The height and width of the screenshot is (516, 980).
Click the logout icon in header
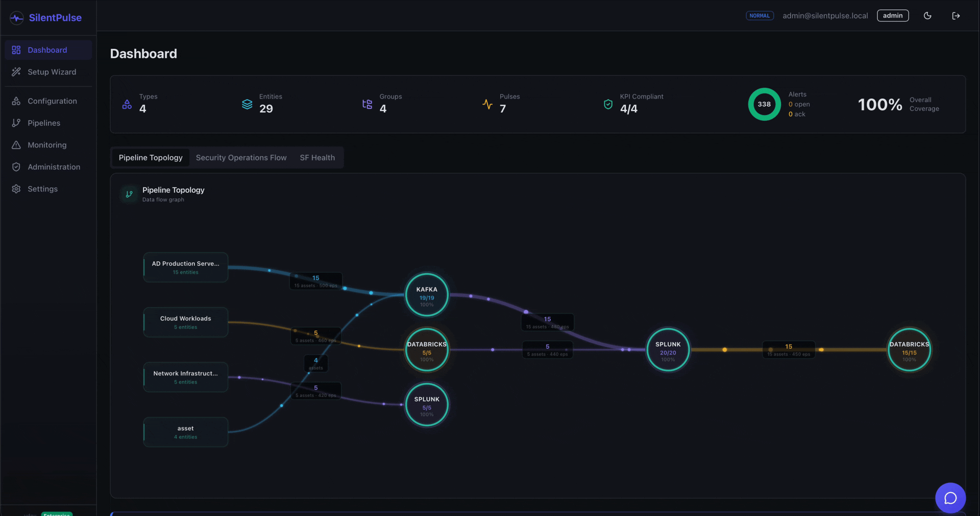[956, 16]
